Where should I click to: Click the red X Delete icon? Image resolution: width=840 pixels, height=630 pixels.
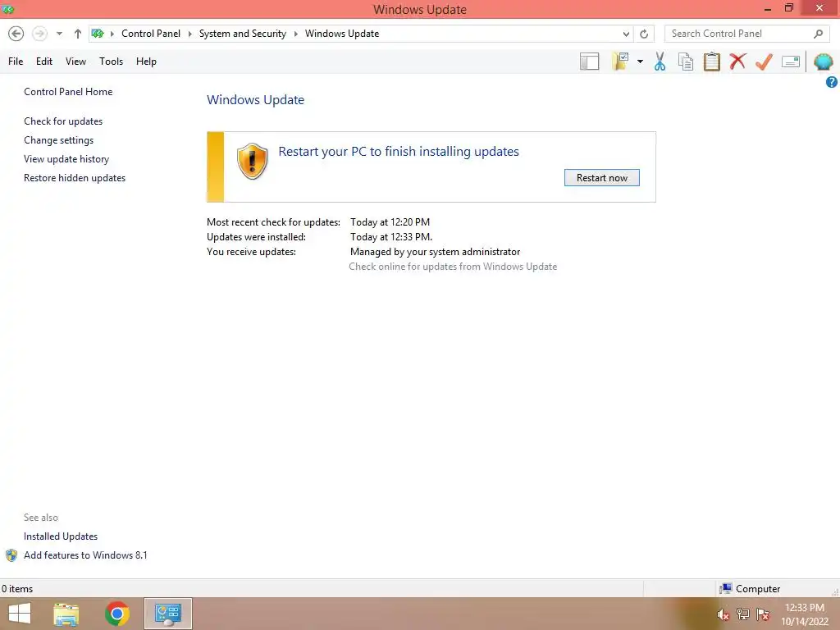pyautogui.click(x=737, y=62)
